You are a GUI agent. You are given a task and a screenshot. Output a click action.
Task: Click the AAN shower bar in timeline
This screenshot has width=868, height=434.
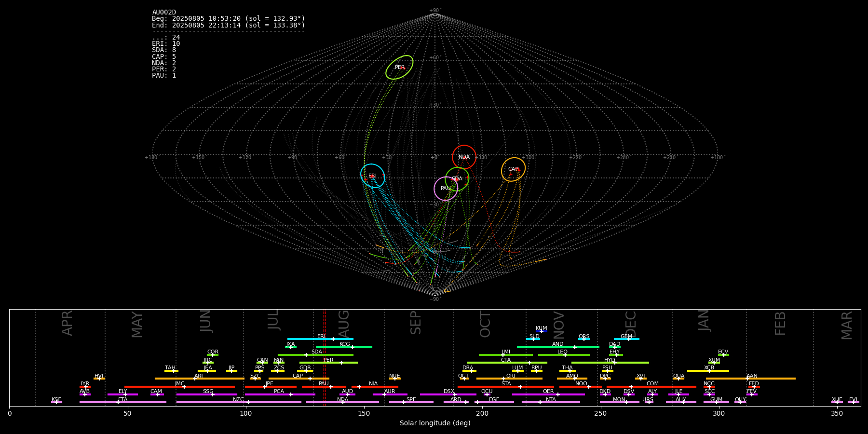pos(751,379)
